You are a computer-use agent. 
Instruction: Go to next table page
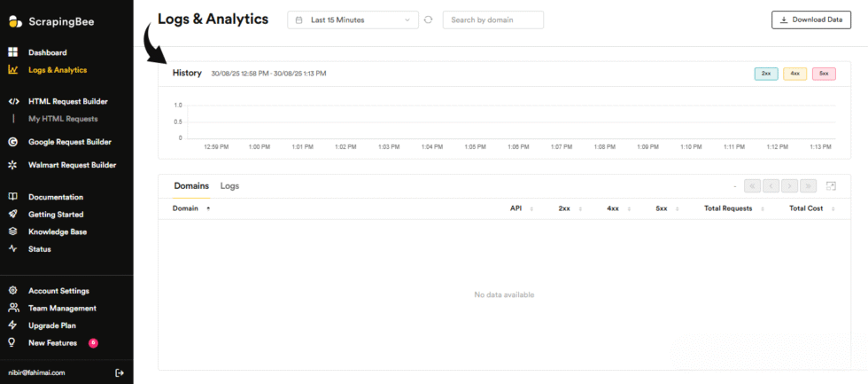789,186
